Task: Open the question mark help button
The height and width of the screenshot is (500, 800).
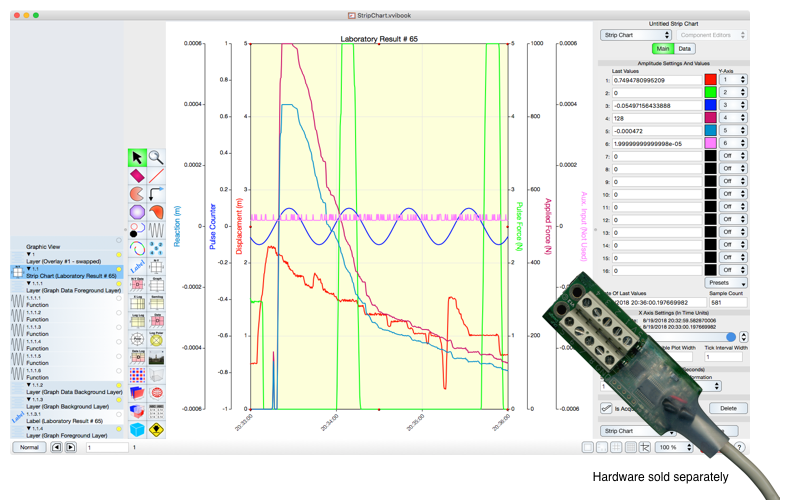Action: tap(739, 447)
